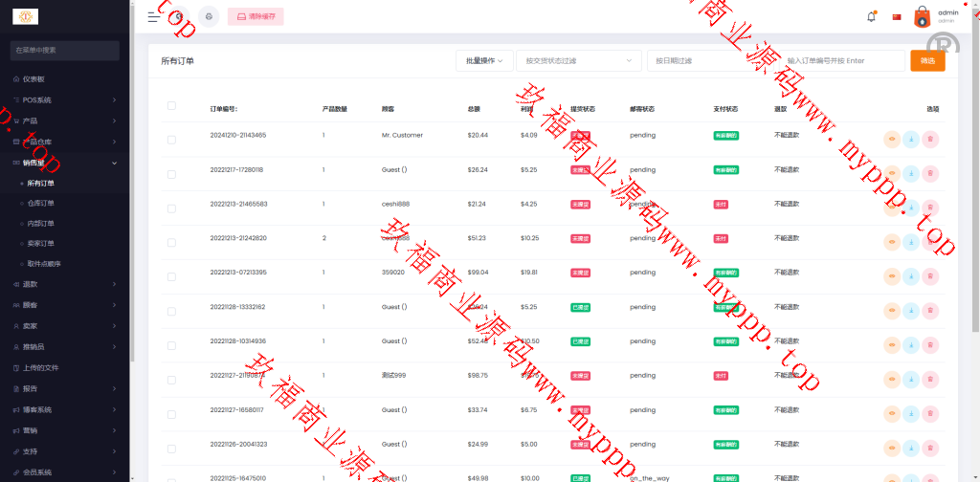
Task: Download invoice for order 20221217-17280118
Action: 911,174
